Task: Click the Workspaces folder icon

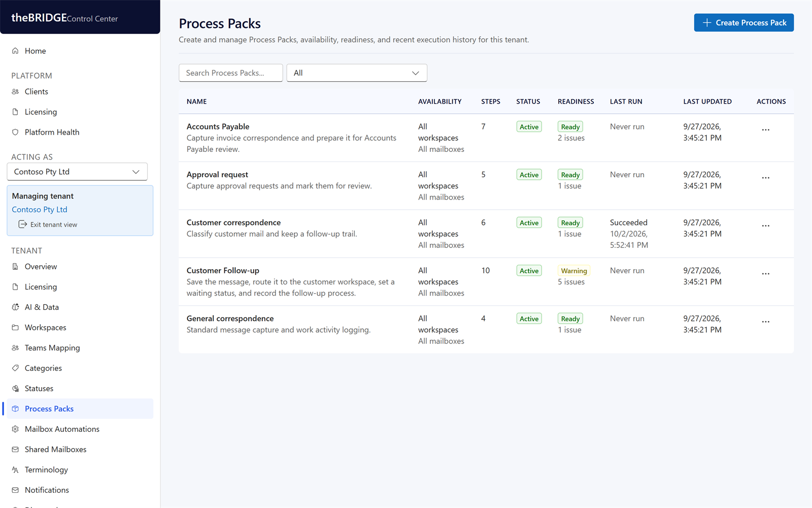Action: pos(15,327)
